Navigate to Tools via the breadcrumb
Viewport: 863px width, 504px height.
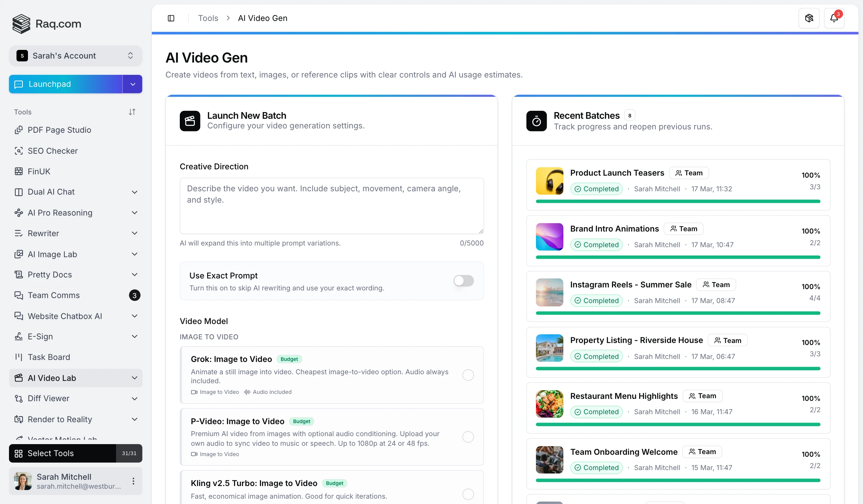[207, 18]
